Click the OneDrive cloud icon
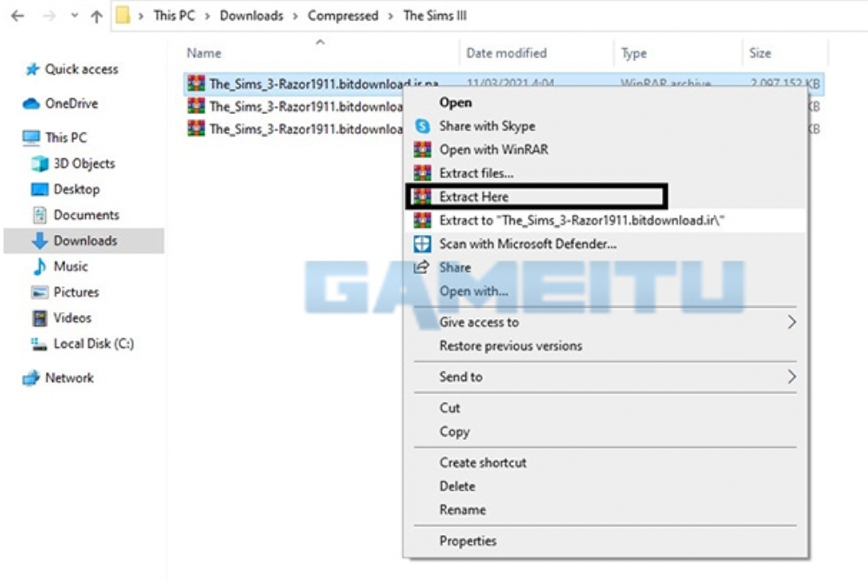This screenshot has height=588, width=868. pyautogui.click(x=31, y=104)
